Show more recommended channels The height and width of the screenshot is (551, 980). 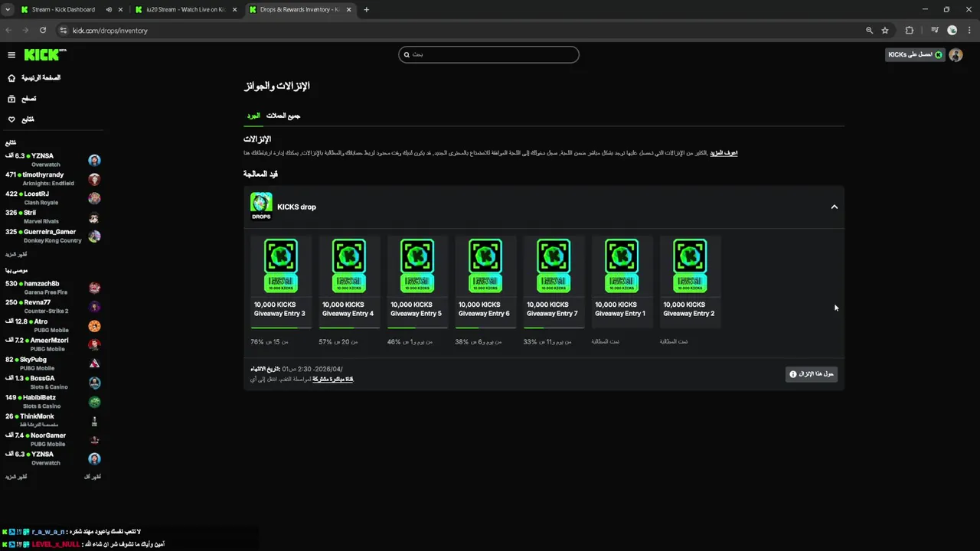(x=16, y=477)
